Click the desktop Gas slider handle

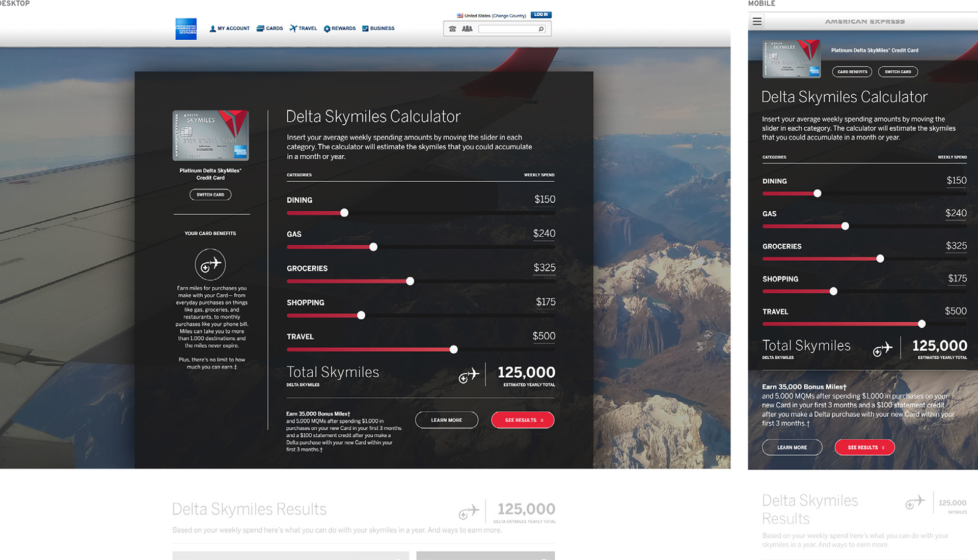point(373,247)
